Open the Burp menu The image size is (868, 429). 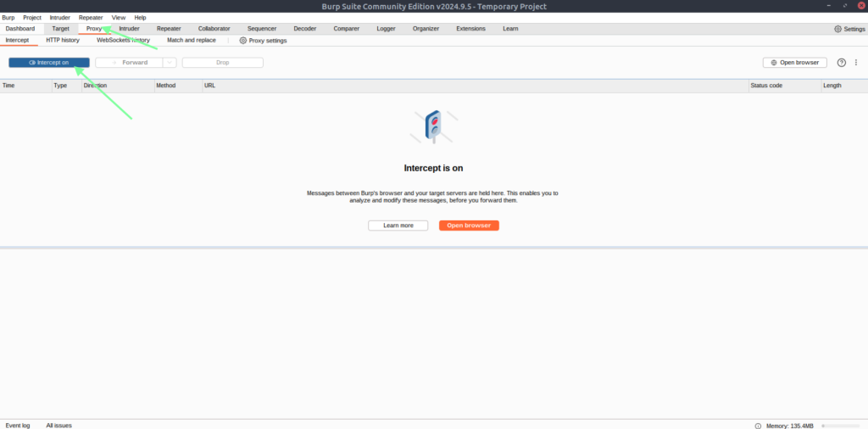[x=8, y=17]
